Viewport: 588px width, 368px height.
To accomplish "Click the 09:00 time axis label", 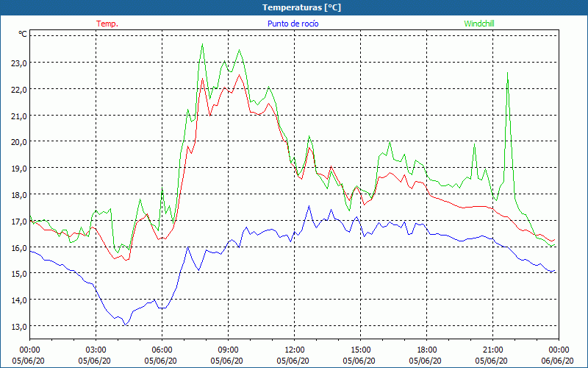I will pos(229,350).
